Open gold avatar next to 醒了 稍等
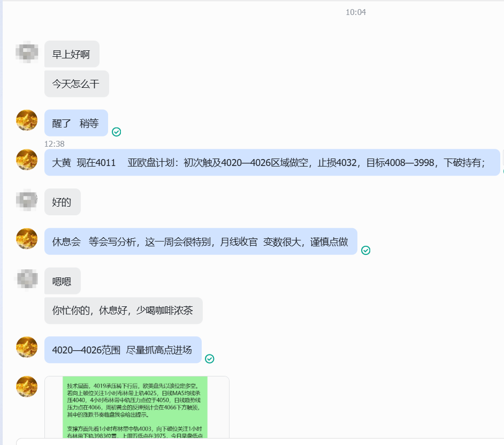Viewport: 504px width, 445px height. [27, 120]
